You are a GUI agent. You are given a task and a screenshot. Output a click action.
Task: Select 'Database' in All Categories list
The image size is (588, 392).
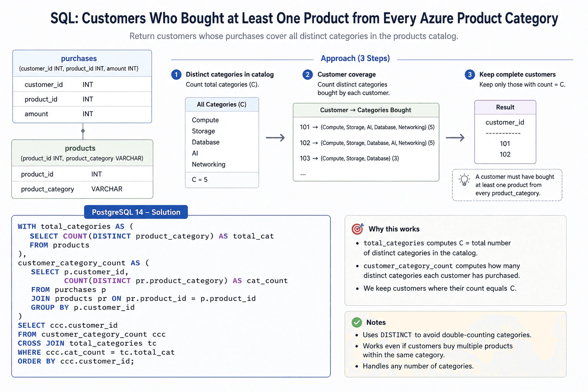click(x=206, y=142)
